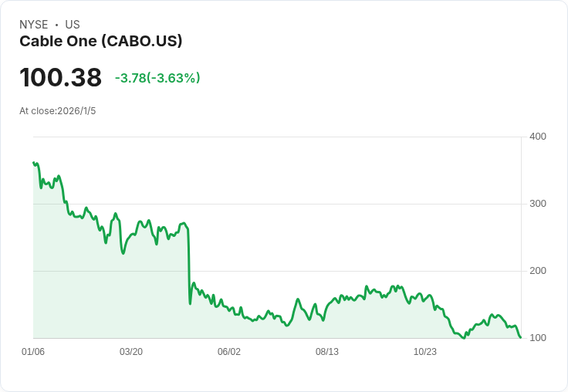The height and width of the screenshot is (392, 568).
Task: Click the 200 y-axis label
Action: coord(537,271)
